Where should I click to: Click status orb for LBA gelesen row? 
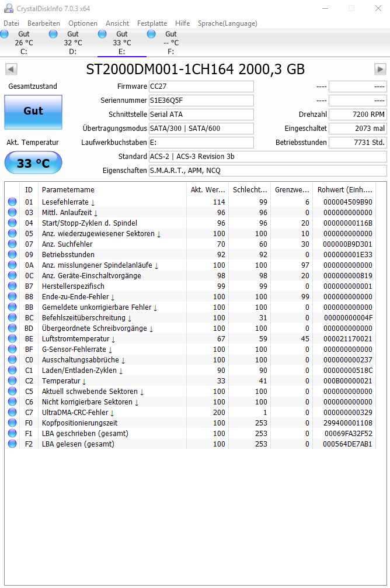point(12,444)
